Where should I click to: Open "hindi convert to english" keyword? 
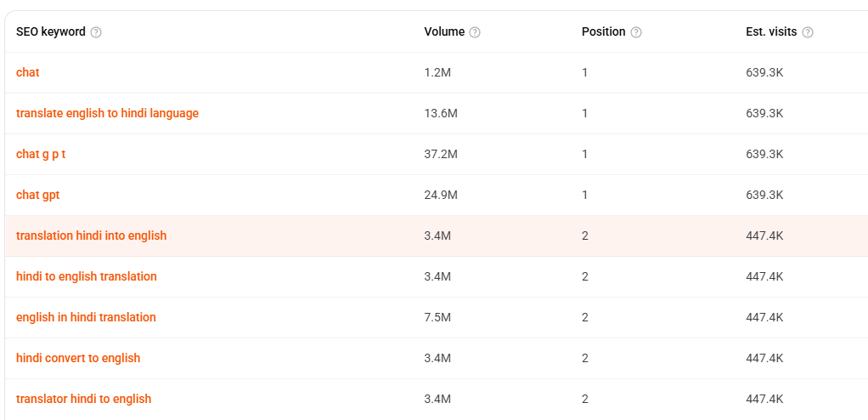(78, 358)
